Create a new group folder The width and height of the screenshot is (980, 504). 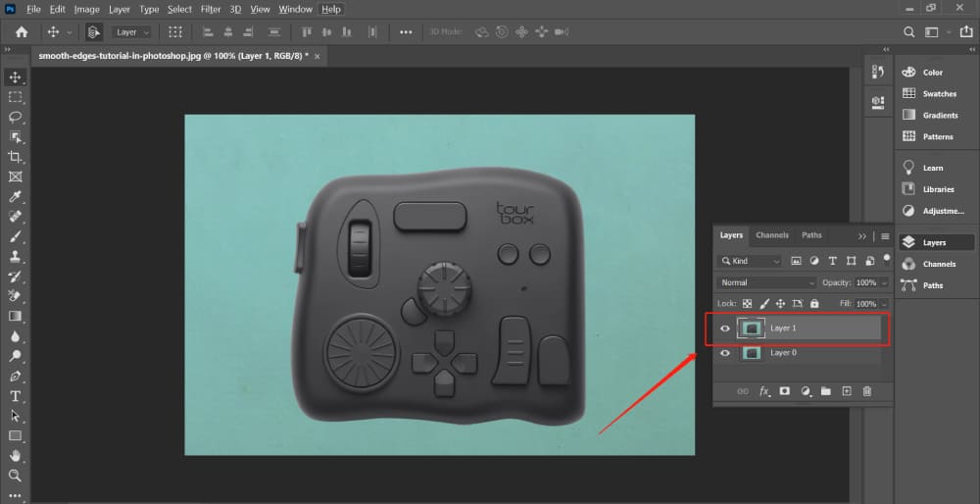point(826,391)
